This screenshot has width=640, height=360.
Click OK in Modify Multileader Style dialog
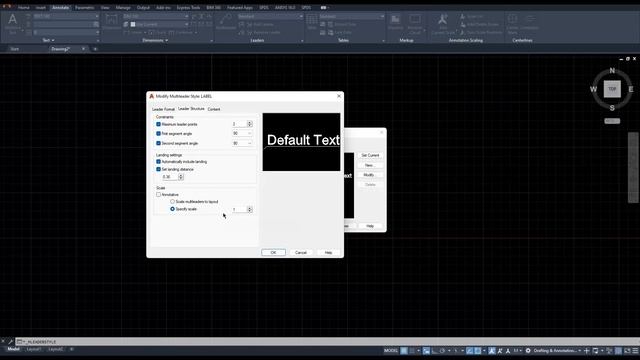273,253
